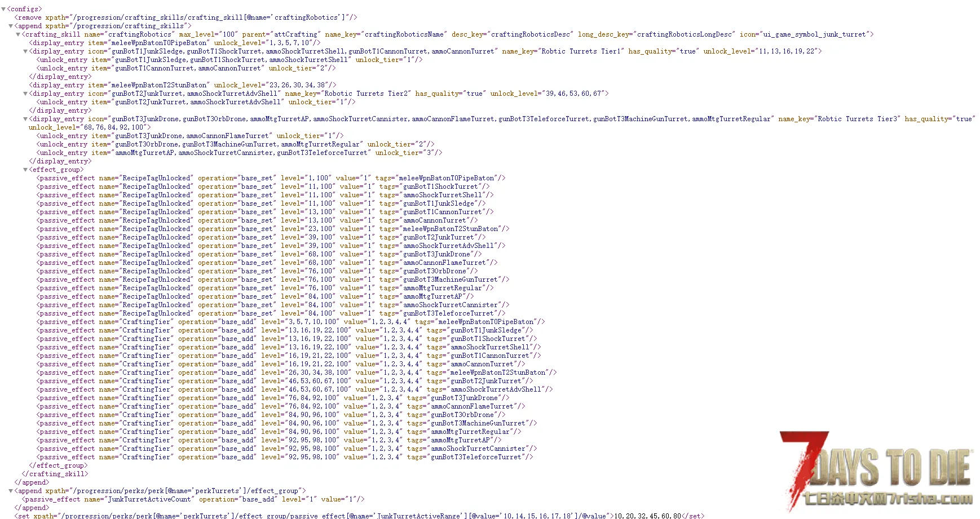Click the unlock_entry line with unlock_tier 3
The height and width of the screenshot is (519, 980).
pyautogui.click(x=239, y=153)
